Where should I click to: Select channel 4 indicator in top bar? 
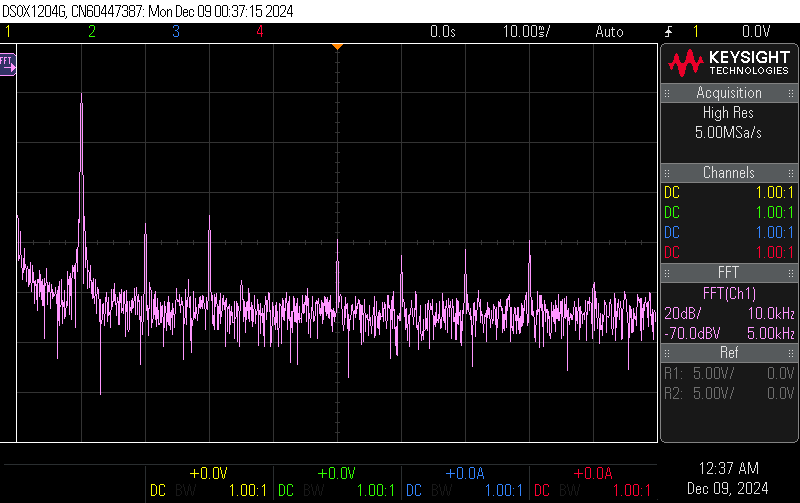pyautogui.click(x=260, y=32)
